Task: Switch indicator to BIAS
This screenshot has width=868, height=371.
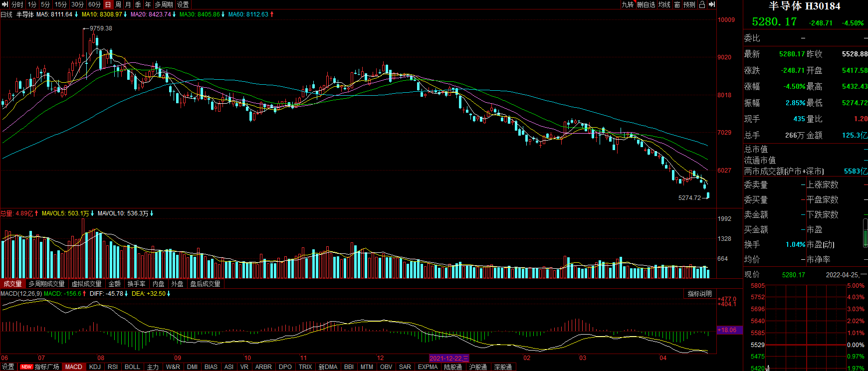Action: [211, 367]
